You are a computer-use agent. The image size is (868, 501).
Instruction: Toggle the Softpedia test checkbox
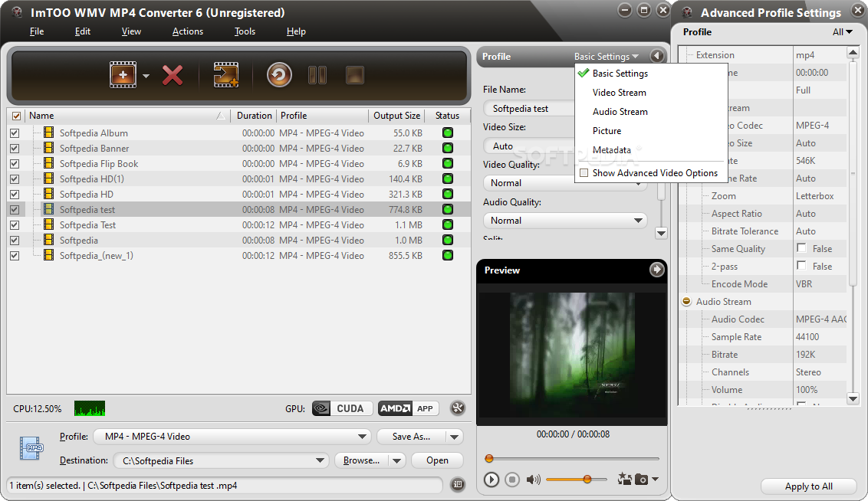(x=15, y=210)
